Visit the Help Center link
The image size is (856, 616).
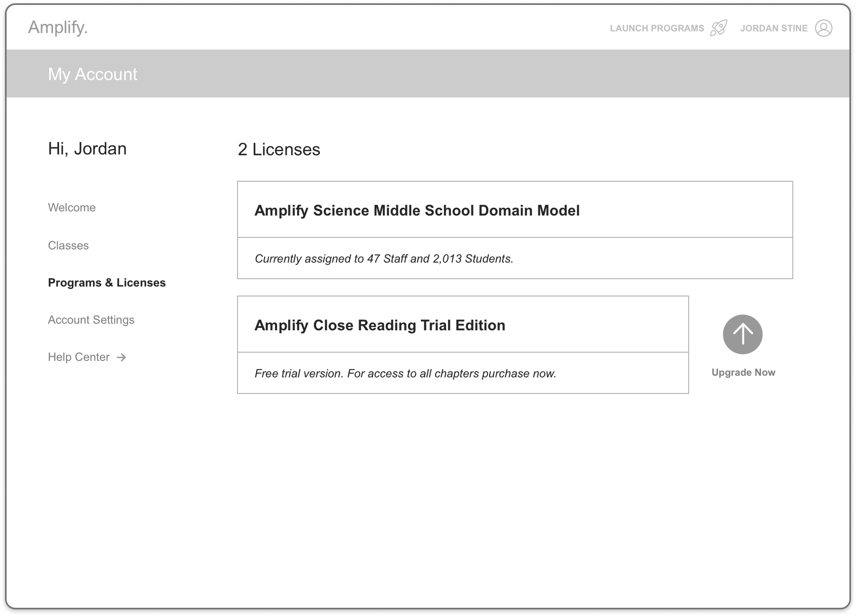coord(79,357)
